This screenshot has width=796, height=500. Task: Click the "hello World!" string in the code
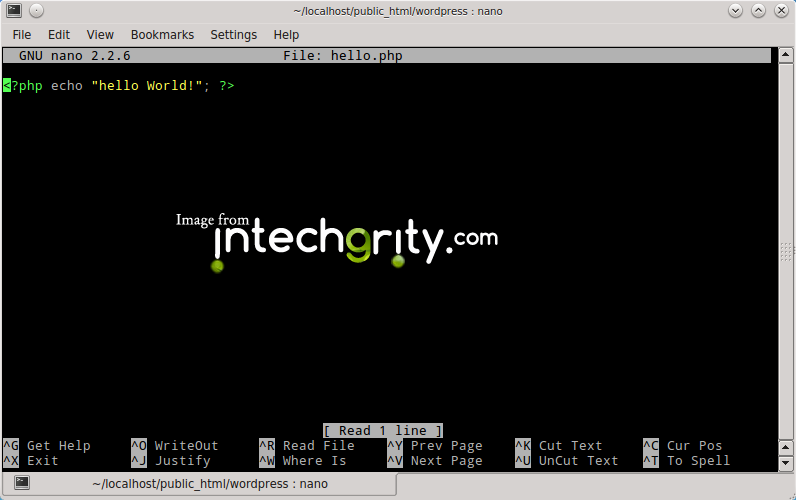click(x=147, y=86)
